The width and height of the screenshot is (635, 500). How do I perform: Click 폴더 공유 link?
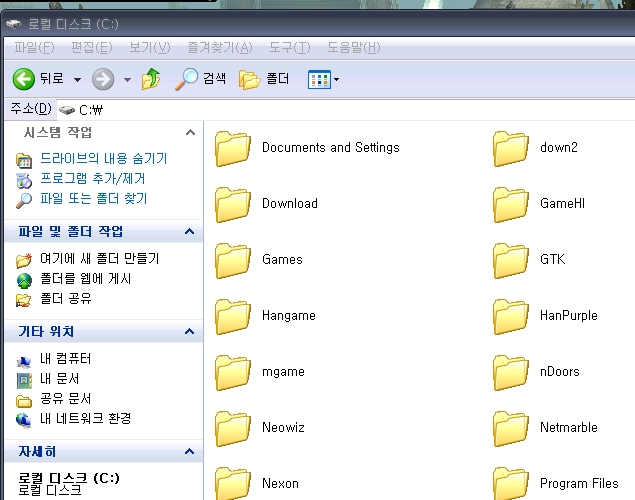pos(66,298)
